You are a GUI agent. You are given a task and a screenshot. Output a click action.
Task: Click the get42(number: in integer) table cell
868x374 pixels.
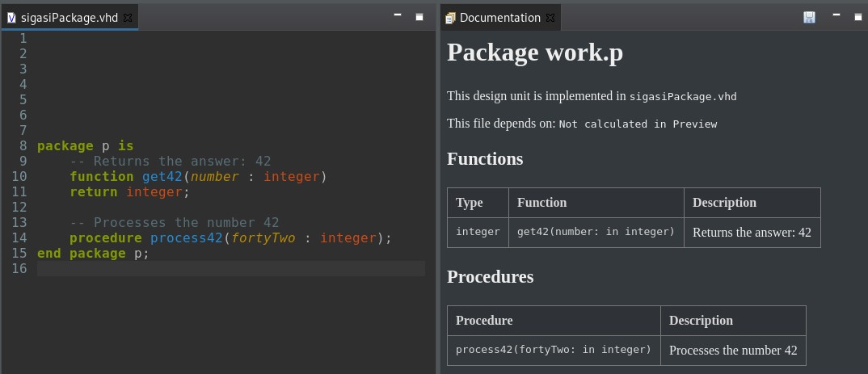pos(596,233)
